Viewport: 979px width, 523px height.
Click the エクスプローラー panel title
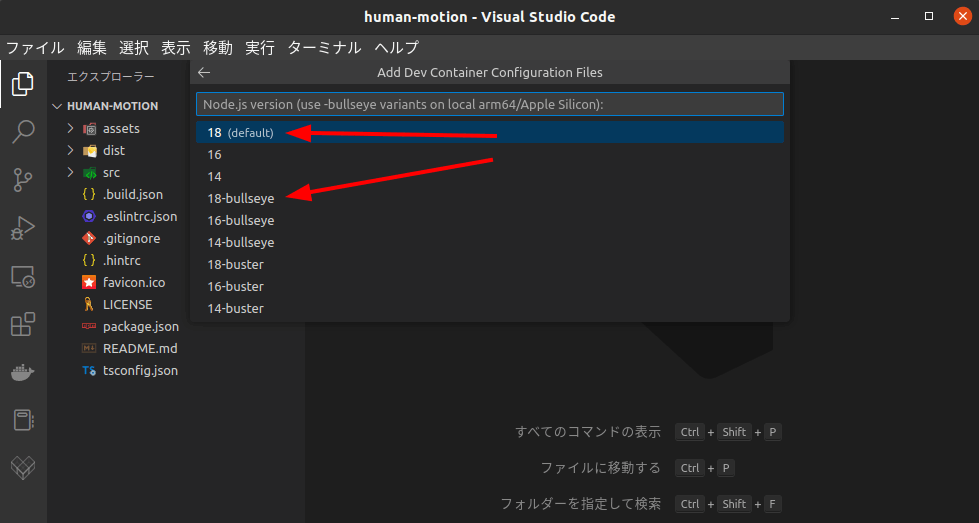pos(111,77)
